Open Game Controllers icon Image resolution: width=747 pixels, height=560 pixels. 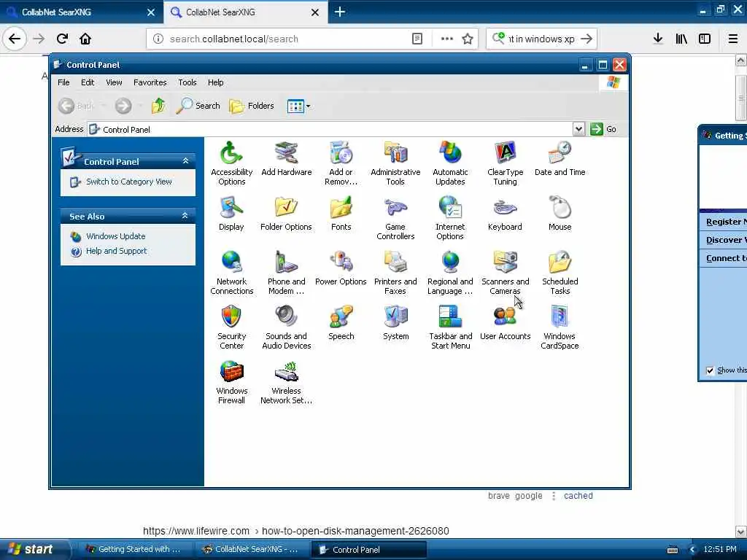(x=395, y=218)
